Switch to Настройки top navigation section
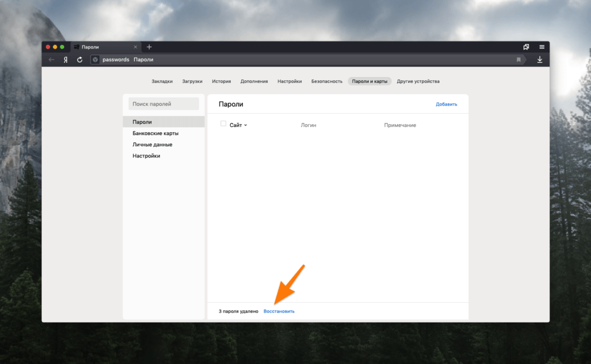This screenshot has width=591, height=364. (x=290, y=81)
